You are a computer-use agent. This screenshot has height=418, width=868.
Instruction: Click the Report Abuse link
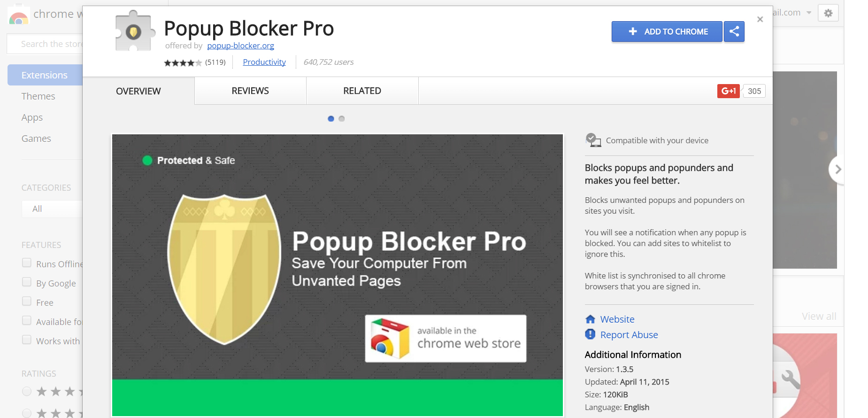(x=629, y=335)
